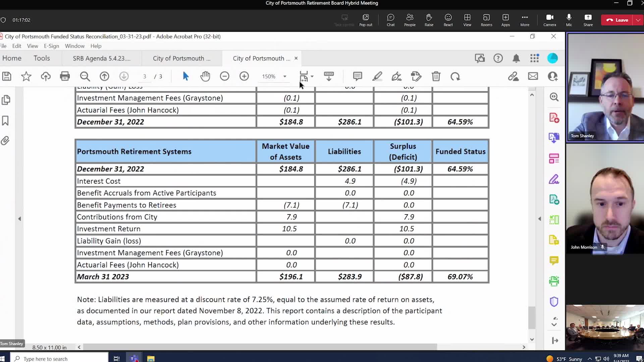
Task: Open the E-Sign menu
Action: point(51,46)
